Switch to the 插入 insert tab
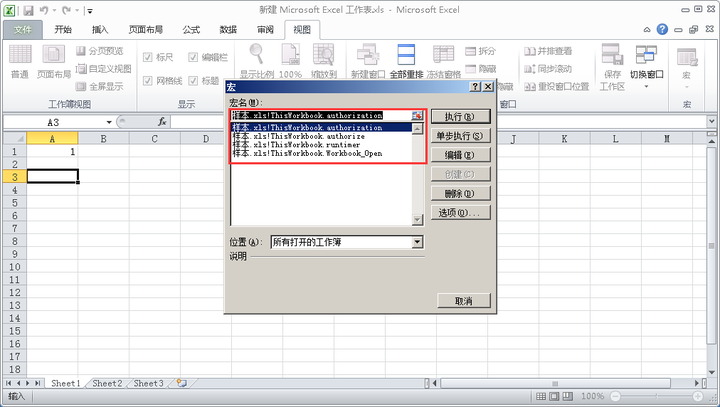The image size is (720, 407). (100, 30)
